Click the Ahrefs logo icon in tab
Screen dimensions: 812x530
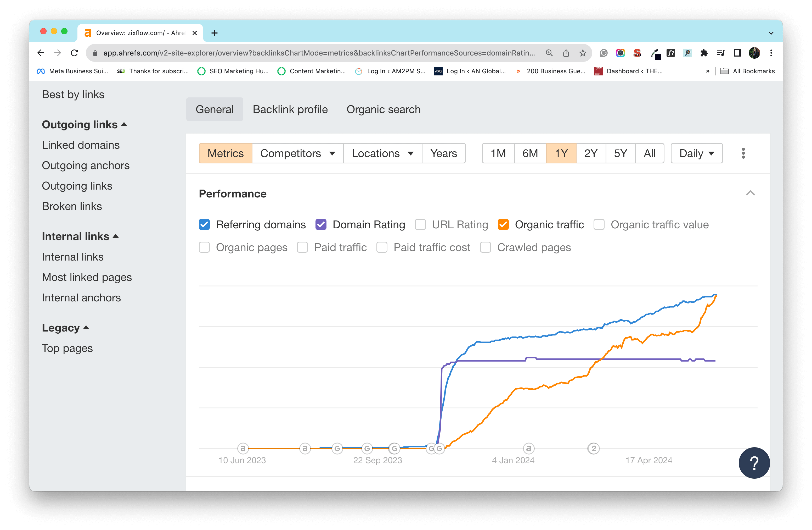pyautogui.click(x=87, y=32)
